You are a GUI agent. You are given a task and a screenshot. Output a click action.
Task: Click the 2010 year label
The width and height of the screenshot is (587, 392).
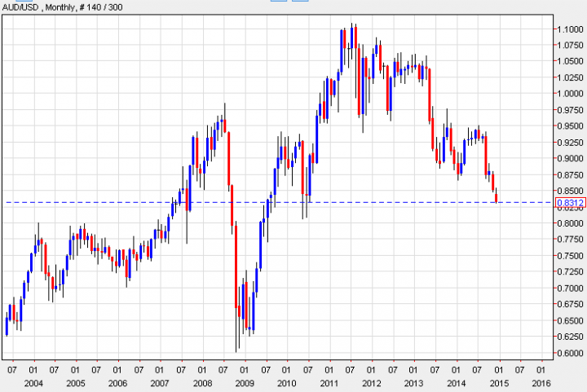pyautogui.click(x=287, y=383)
